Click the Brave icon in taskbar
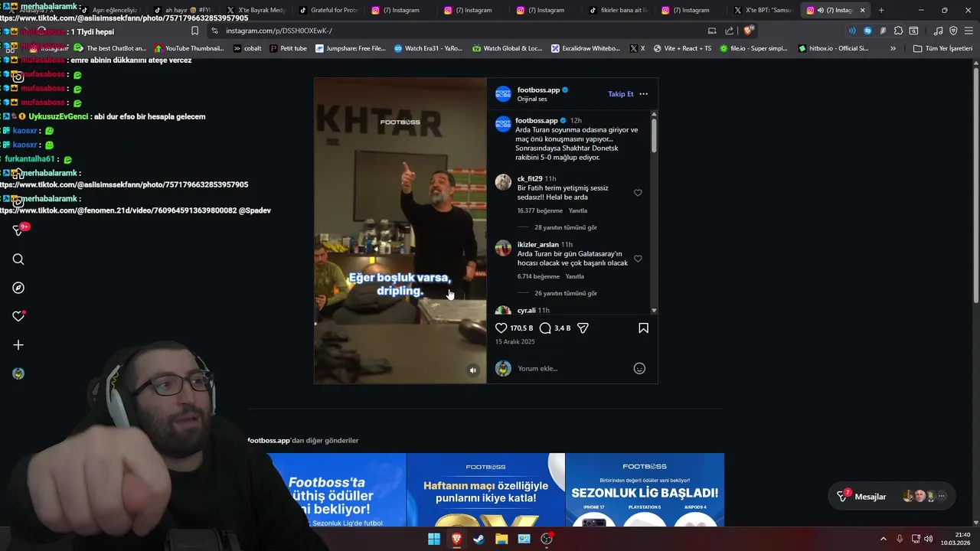 click(456, 539)
